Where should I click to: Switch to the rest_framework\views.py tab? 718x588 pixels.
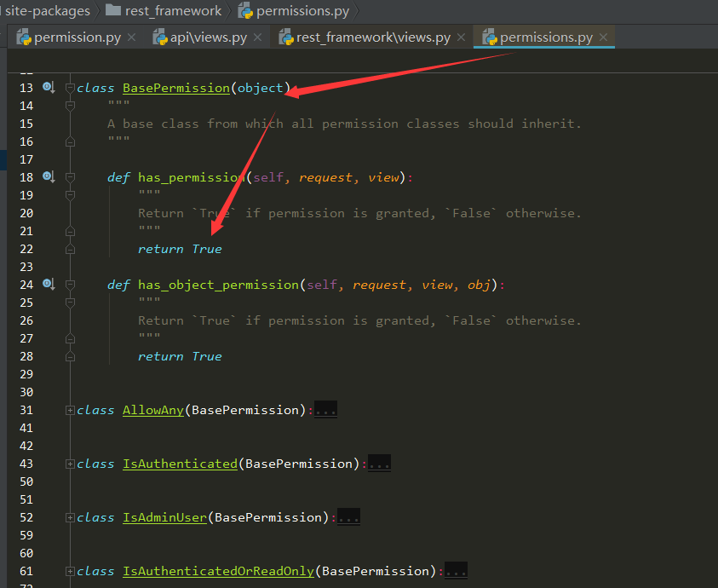tap(373, 37)
